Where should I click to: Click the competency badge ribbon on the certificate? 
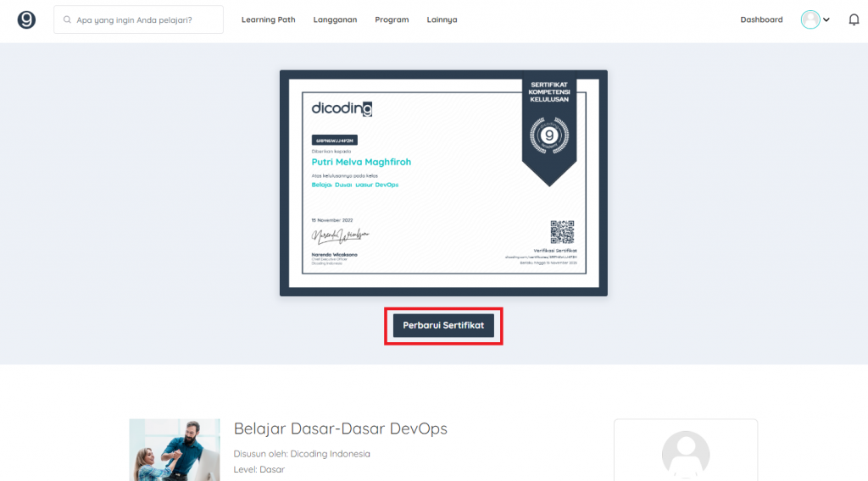coord(548,127)
